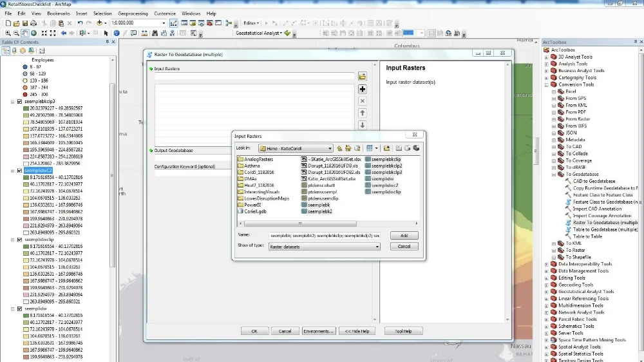This screenshot has height=362, width=644.
Task: Open the File menu
Action: pyautogui.click(x=8, y=14)
